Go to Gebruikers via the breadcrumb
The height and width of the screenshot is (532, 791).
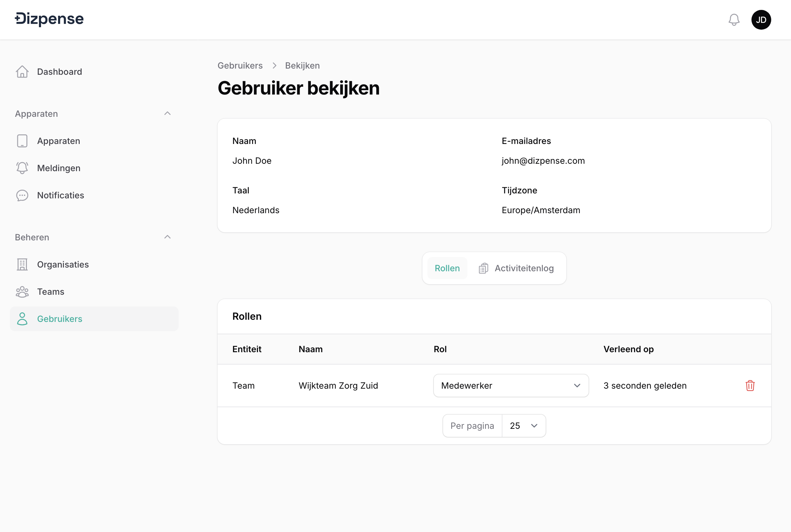point(240,65)
